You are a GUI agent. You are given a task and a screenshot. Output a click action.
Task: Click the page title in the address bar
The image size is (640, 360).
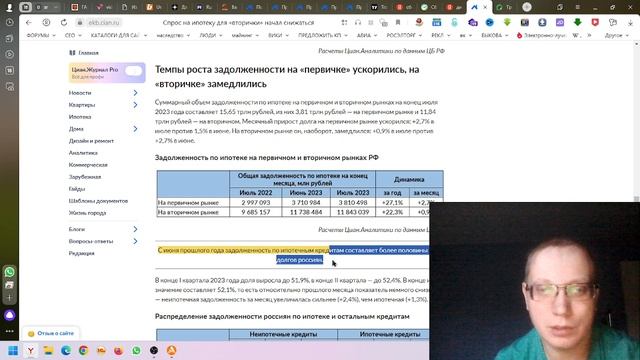click(238, 23)
